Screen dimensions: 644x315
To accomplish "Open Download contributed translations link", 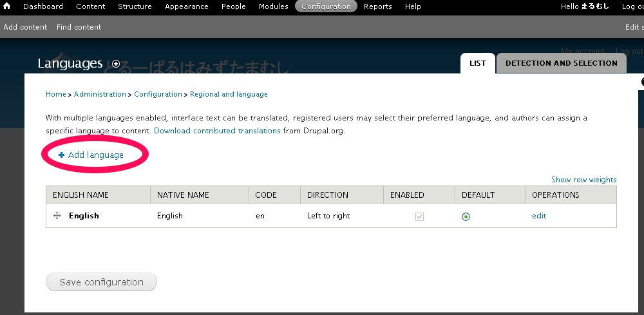I will click(x=217, y=131).
